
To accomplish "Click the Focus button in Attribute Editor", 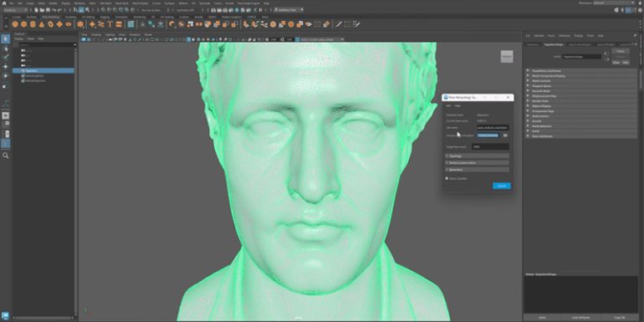I will point(621,51).
